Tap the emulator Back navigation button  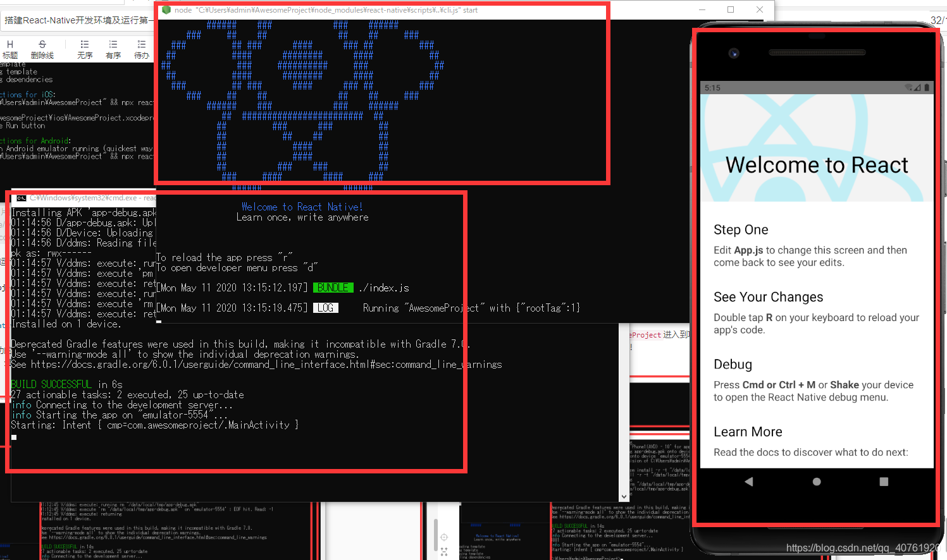click(749, 482)
